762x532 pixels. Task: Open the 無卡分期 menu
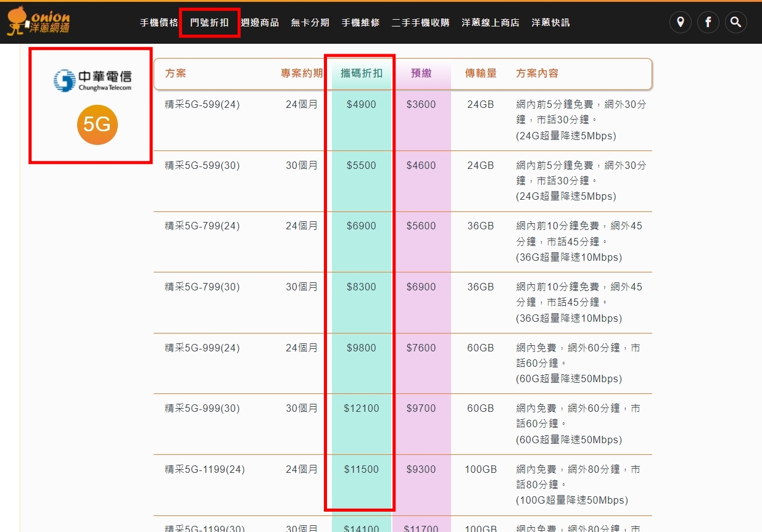pos(310,23)
